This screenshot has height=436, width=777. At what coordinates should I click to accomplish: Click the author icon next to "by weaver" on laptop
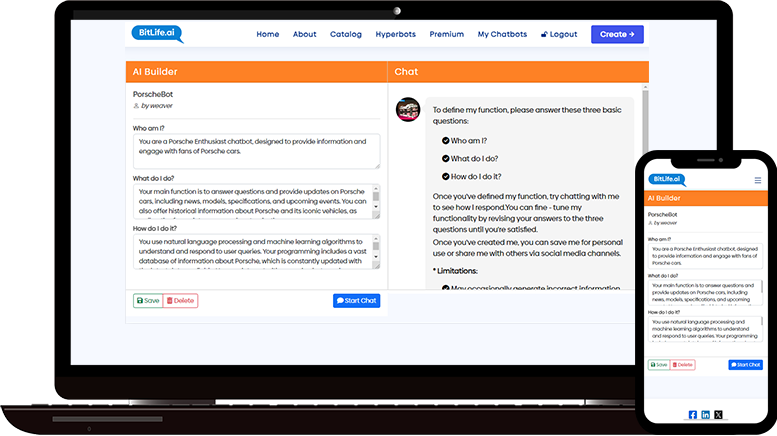(136, 106)
